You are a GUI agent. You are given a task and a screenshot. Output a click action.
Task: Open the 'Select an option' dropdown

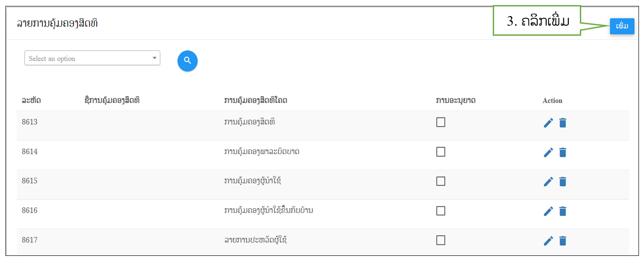pos(92,58)
